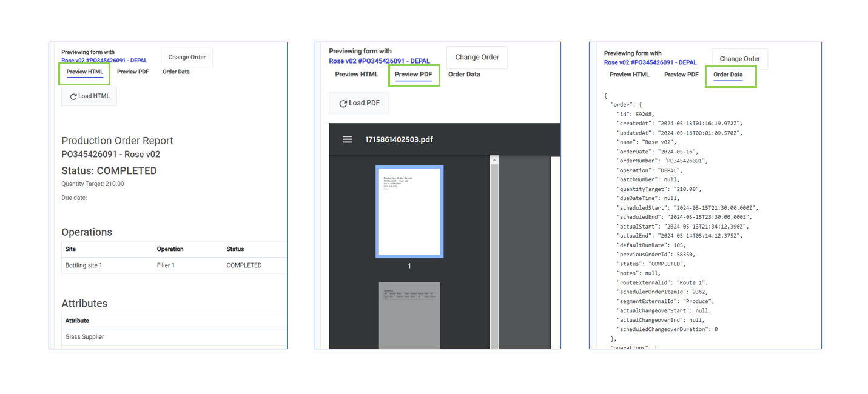Screen dimensions: 868x394
Task: Click the reload icon in Load HTML
Action: tap(73, 96)
